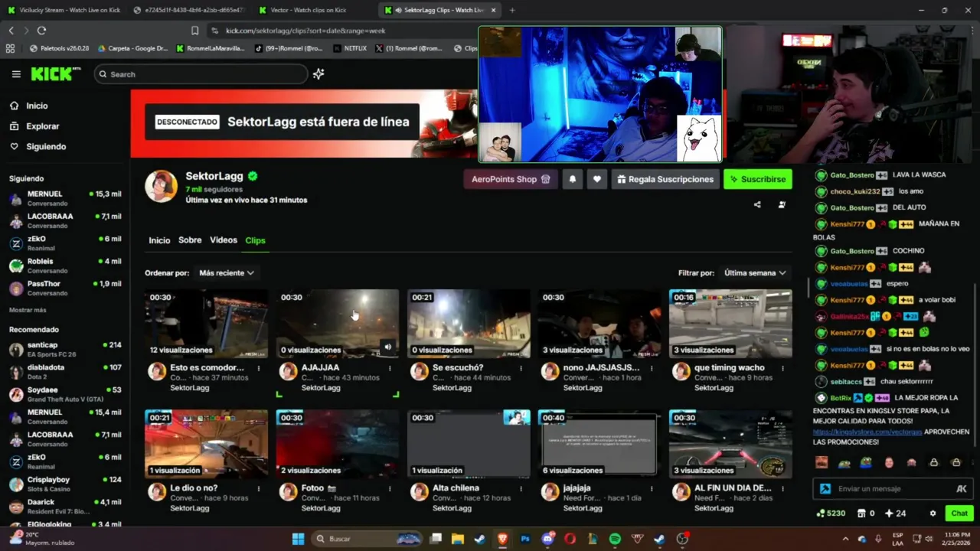Play the 'que timing wacho' clip thumbnail
This screenshot has height=551, width=980.
pos(730,324)
